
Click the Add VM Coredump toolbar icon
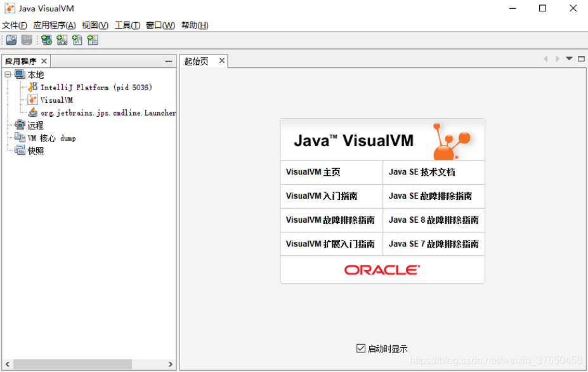77,40
